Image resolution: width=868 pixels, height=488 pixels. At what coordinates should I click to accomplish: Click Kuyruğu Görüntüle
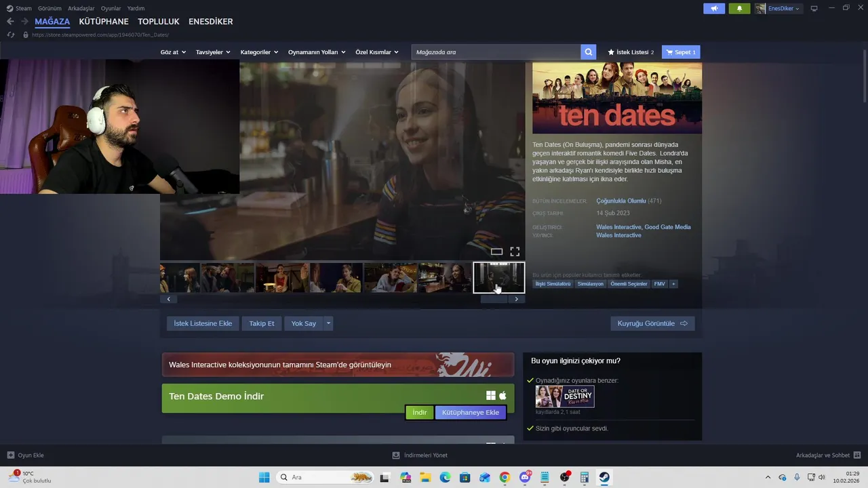tap(652, 323)
